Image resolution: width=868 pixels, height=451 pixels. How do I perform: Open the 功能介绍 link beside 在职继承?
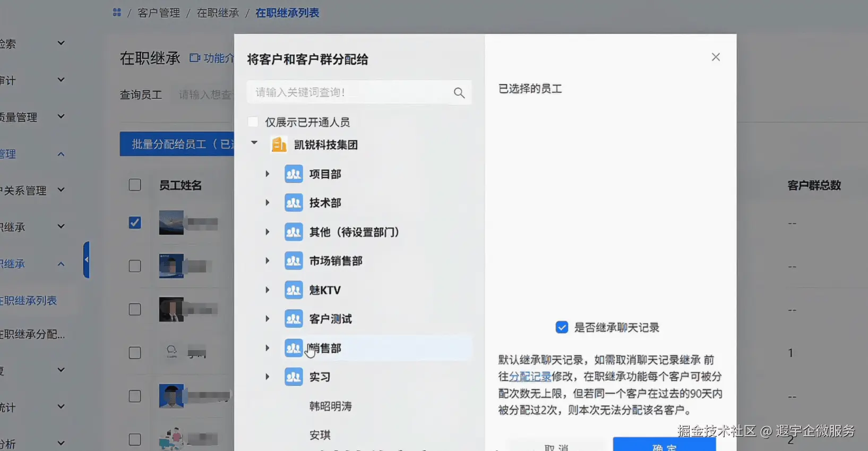(212, 58)
